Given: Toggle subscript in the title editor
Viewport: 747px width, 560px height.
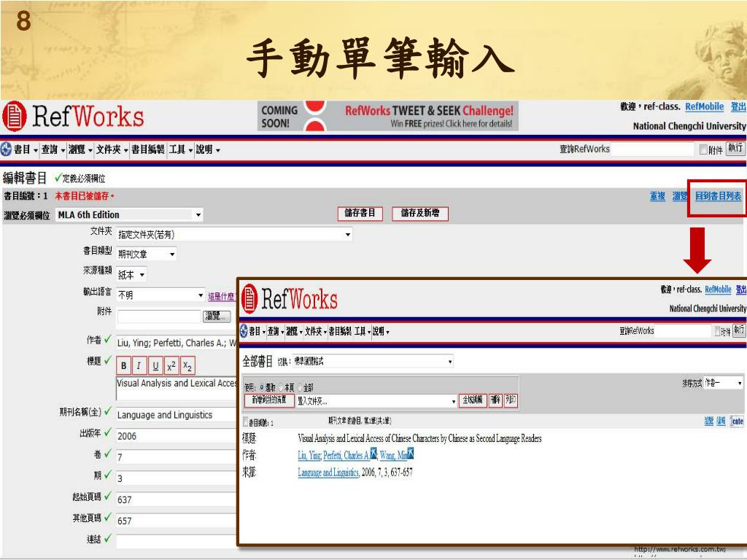Looking at the screenshot, I should 187,366.
